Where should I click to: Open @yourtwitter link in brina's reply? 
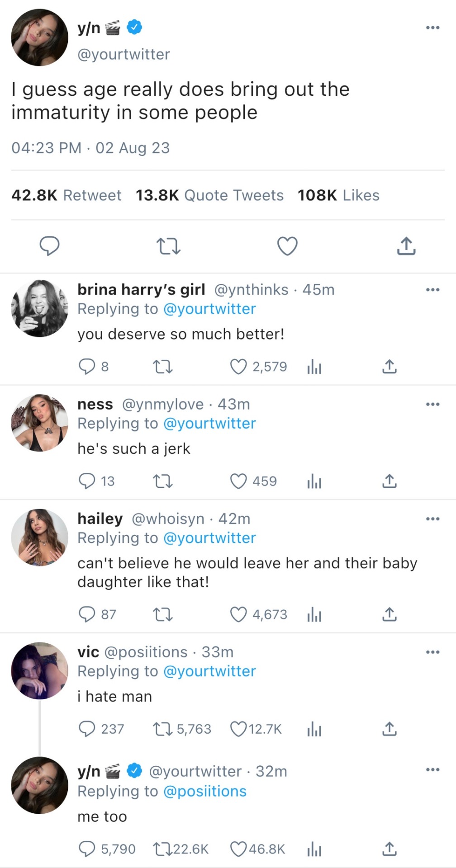point(209,309)
